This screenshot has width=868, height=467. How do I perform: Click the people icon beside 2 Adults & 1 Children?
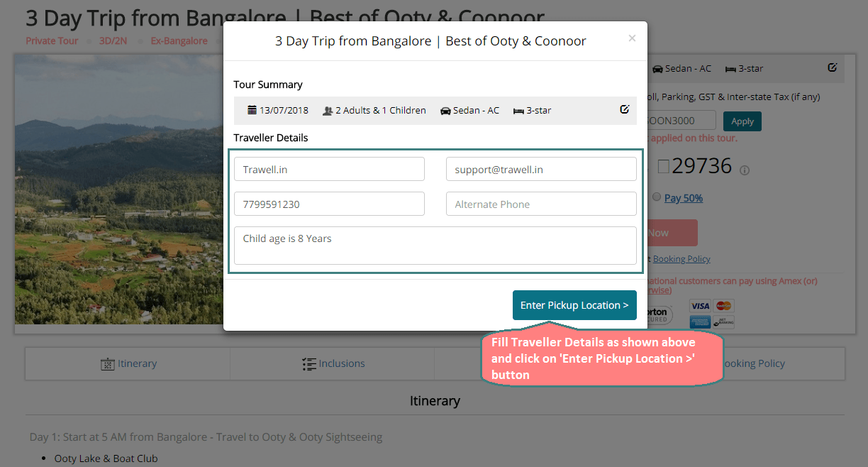[x=328, y=111]
